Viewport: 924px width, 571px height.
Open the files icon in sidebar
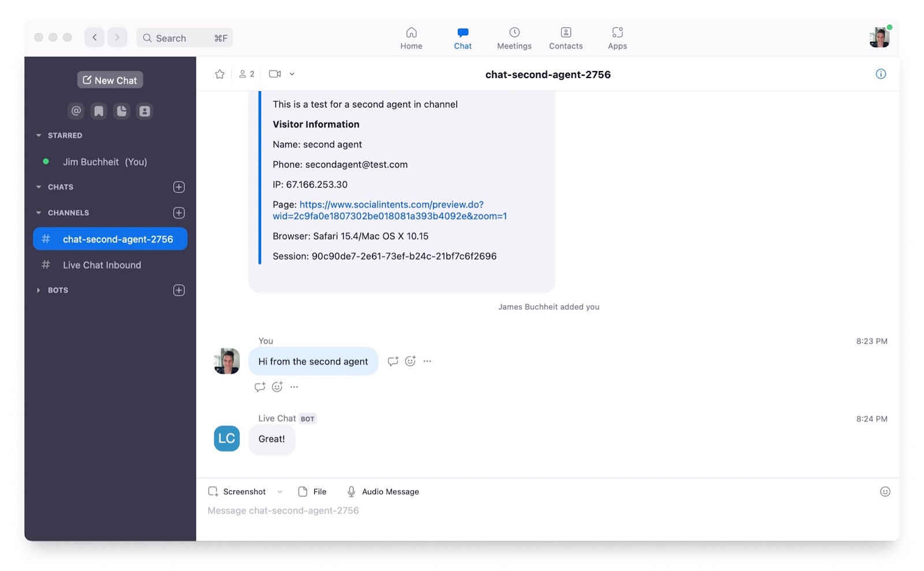[x=121, y=110]
